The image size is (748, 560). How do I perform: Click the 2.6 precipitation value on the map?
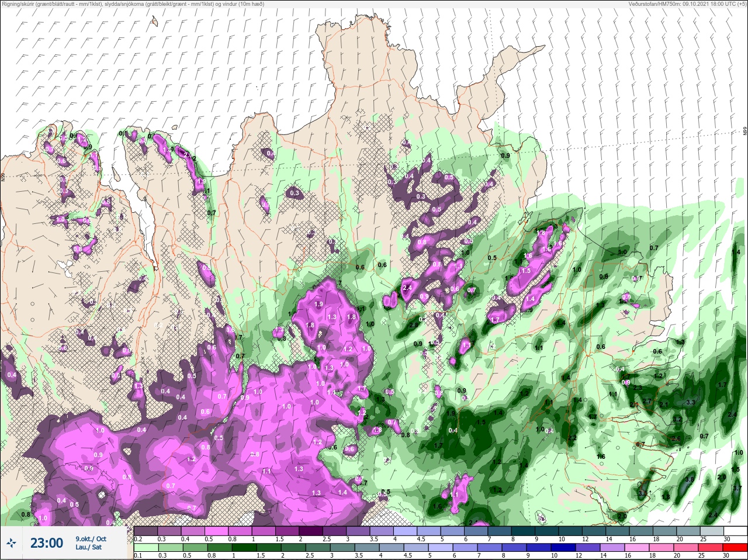[x=677, y=438]
